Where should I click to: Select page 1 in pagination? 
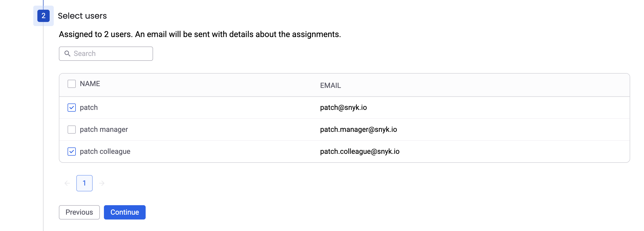(84, 183)
